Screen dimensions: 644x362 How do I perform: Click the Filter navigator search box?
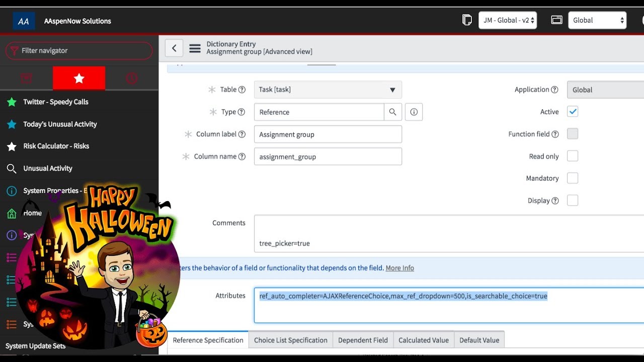[x=79, y=51]
